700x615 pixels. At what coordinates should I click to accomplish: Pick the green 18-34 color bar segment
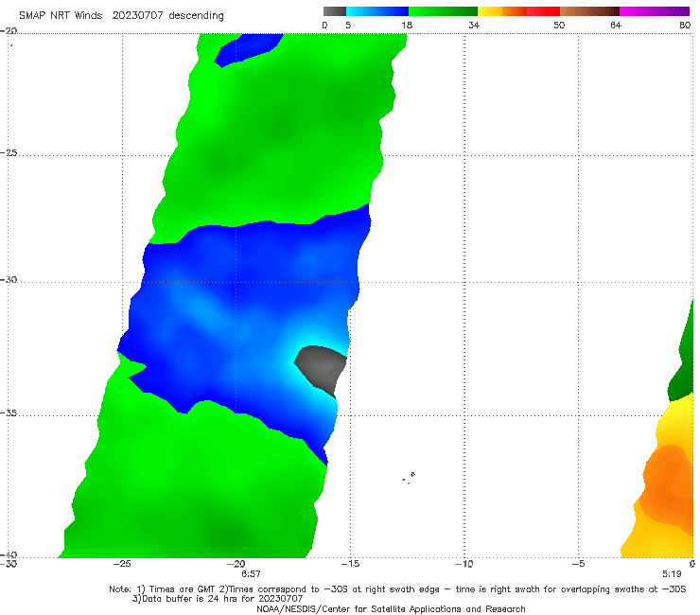[443, 11]
